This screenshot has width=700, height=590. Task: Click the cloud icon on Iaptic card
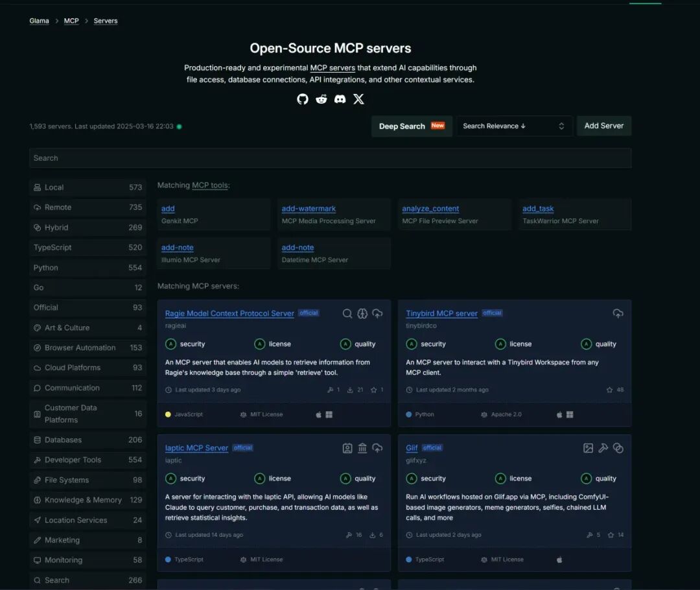377,448
